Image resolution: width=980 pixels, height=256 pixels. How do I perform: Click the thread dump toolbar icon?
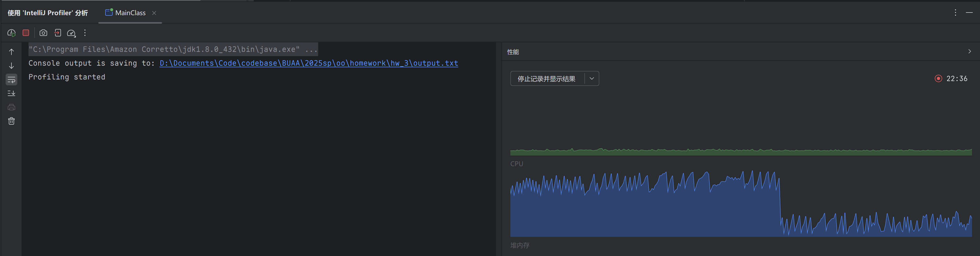tap(58, 33)
